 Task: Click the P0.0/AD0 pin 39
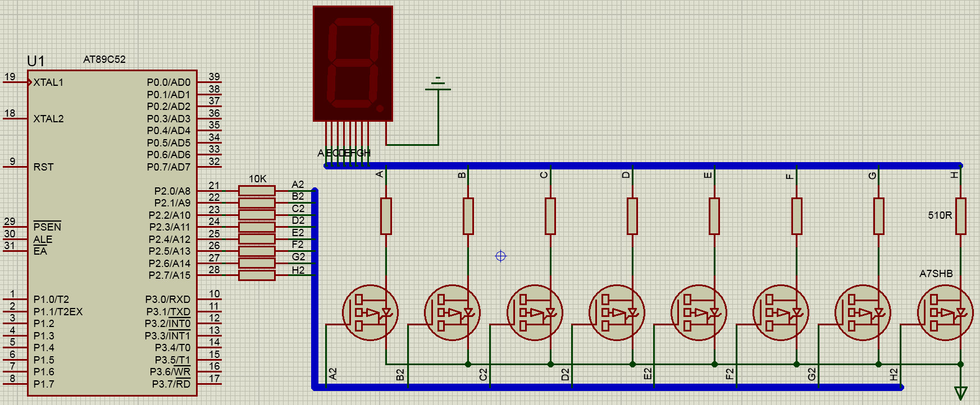pos(209,82)
